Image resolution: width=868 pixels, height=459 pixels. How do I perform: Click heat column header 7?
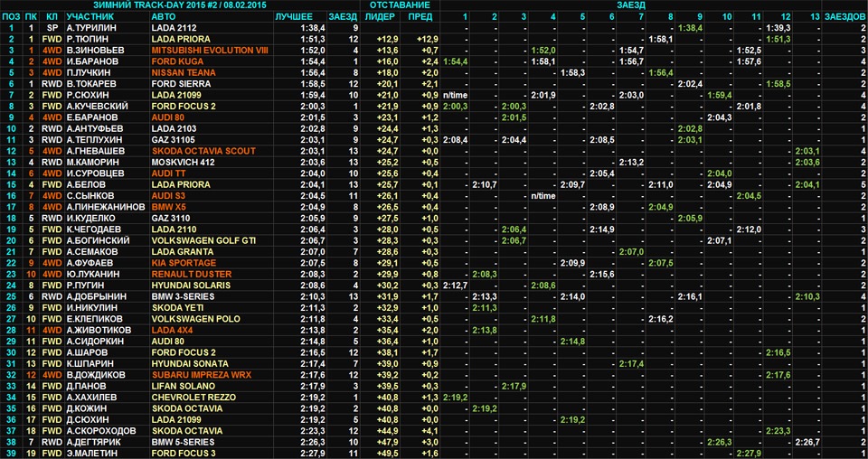point(641,16)
